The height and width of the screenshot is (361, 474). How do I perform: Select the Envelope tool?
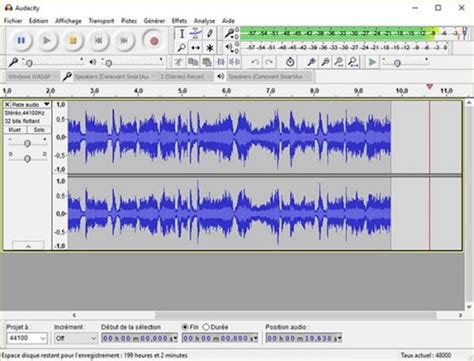(x=196, y=33)
